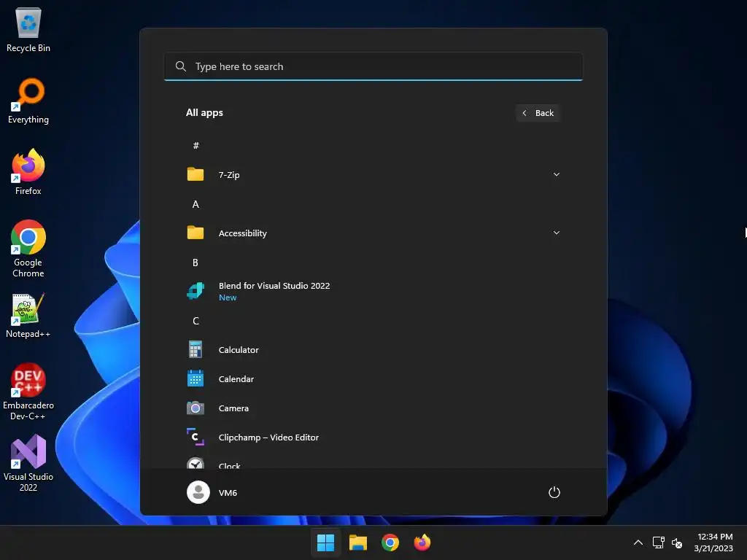Image resolution: width=747 pixels, height=560 pixels.
Task: Expand the Accessibility folder chevron
Action: point(557,233)
